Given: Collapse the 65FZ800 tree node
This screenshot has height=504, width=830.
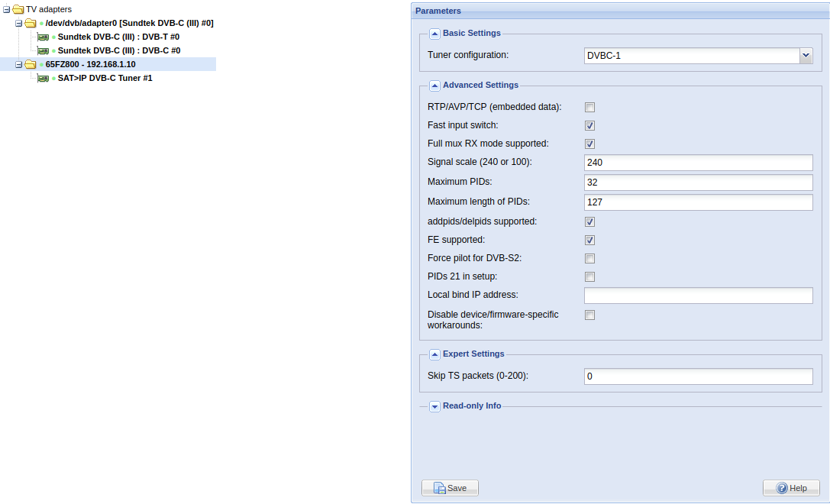Looking at the screenshot, I should [x=18, y=65].
